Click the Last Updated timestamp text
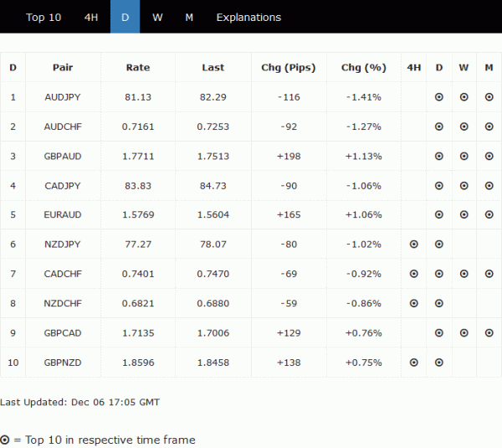This screenshot has height=448, width=502. [x=79, y=402]
